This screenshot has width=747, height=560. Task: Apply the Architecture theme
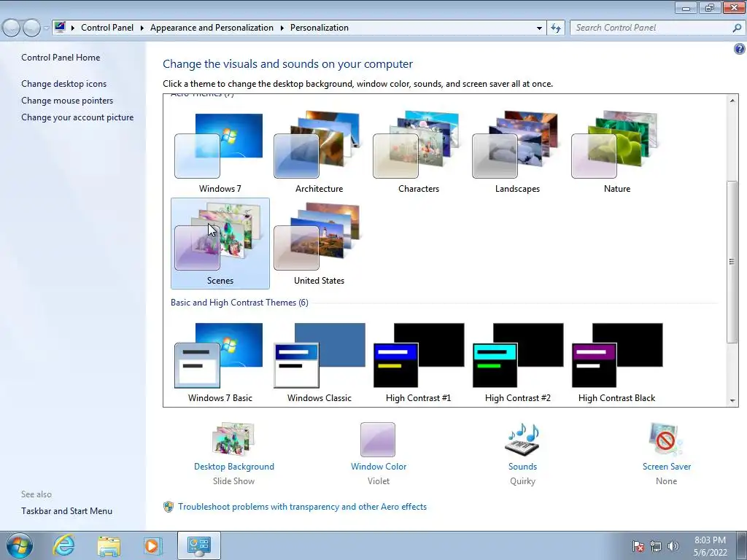pos(319,152)
